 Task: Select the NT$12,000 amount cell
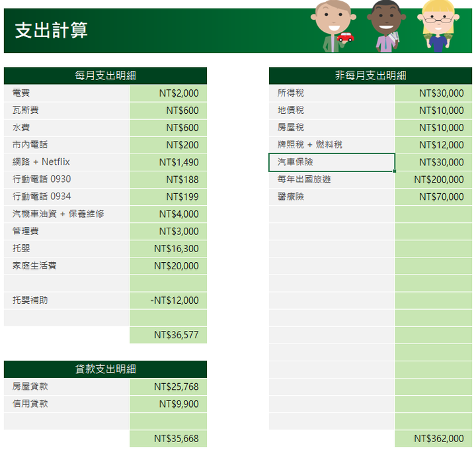pos(434,145)
